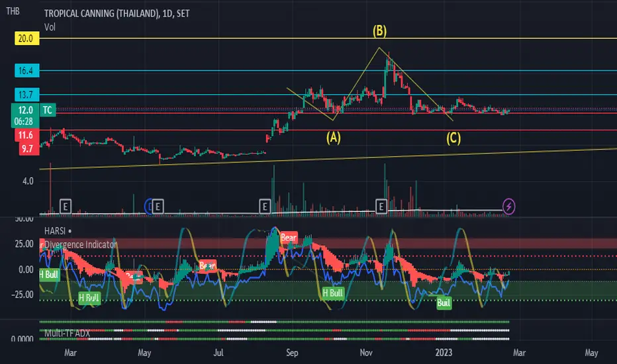Click the Vol indicator label

50,27
